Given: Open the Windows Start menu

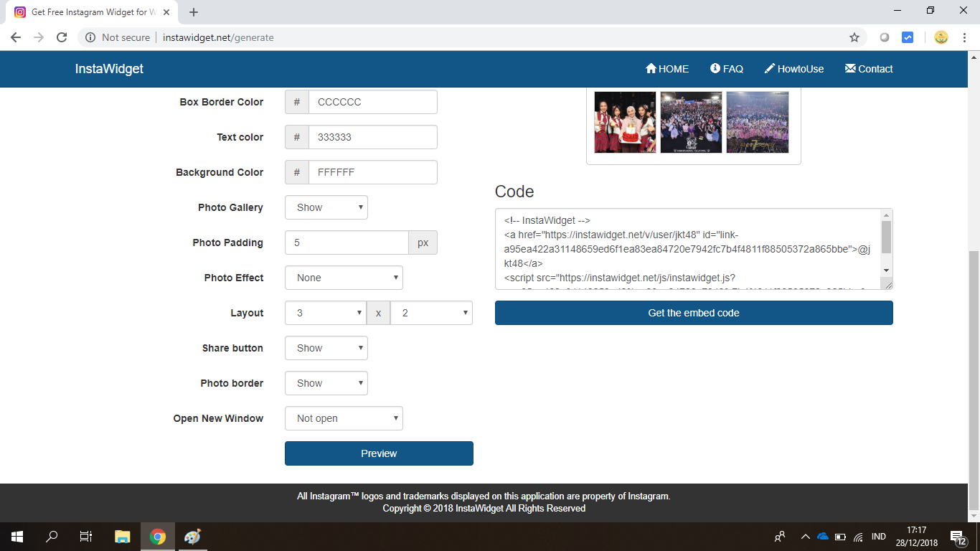Looking at the screenshot, I should coord(17,537).
